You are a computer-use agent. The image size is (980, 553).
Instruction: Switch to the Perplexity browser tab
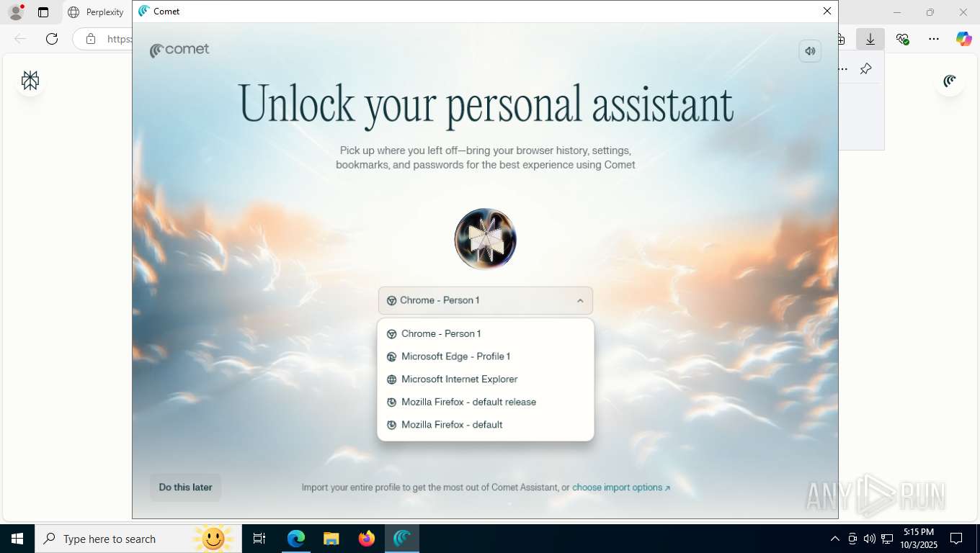(x=97, y=12)
